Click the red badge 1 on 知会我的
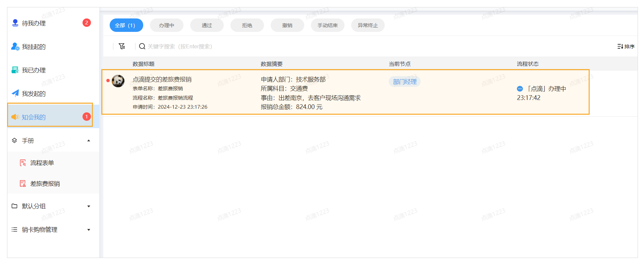Viewport: 644px width, 265px height. [x=87, y=117]
